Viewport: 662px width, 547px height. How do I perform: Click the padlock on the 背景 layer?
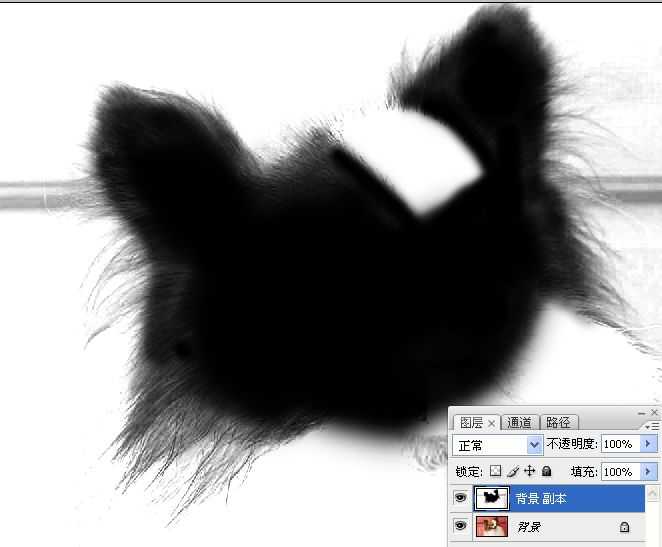click(624, 527)
